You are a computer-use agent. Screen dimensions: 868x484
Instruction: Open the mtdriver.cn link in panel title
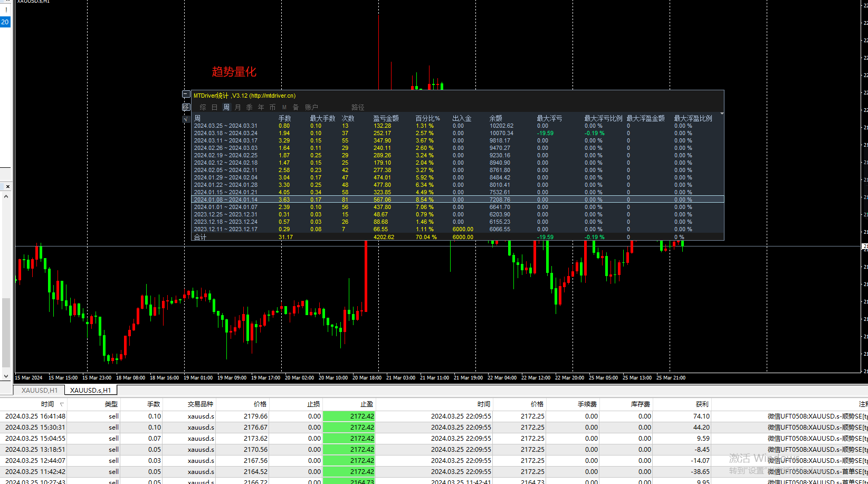click(x=272, y=96)
